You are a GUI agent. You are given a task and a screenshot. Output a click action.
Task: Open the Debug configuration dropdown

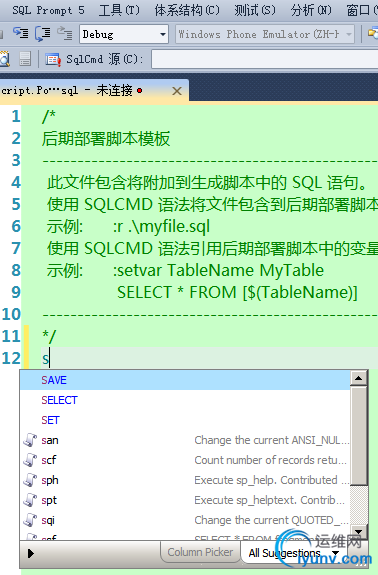pyautogui.click(x=124, y=34)
